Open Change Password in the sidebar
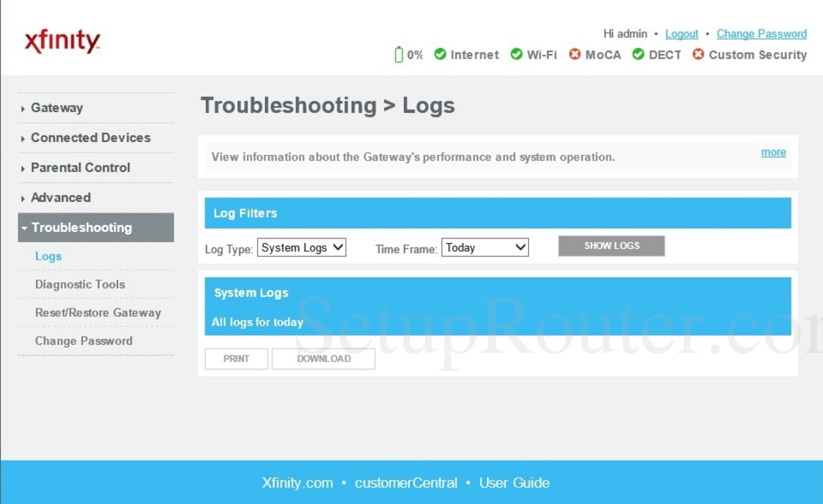This screenshot has height=504, width=823. pyautogui.click(x=84, y=341)
